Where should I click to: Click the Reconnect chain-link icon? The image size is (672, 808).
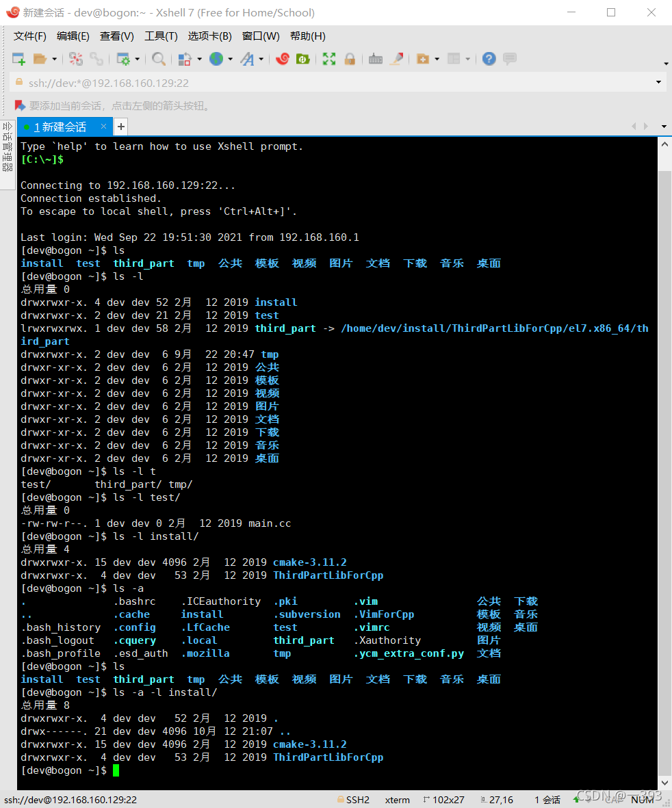pyautogui.click(x=96, y=59)
